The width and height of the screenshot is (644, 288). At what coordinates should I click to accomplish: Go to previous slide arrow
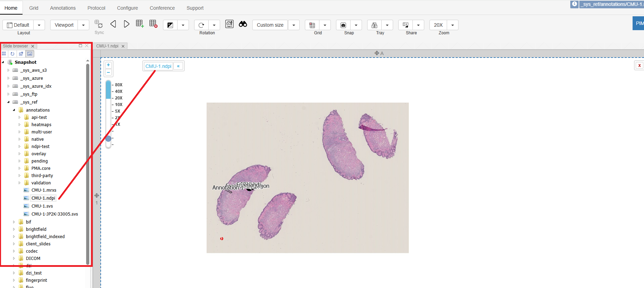113,24
